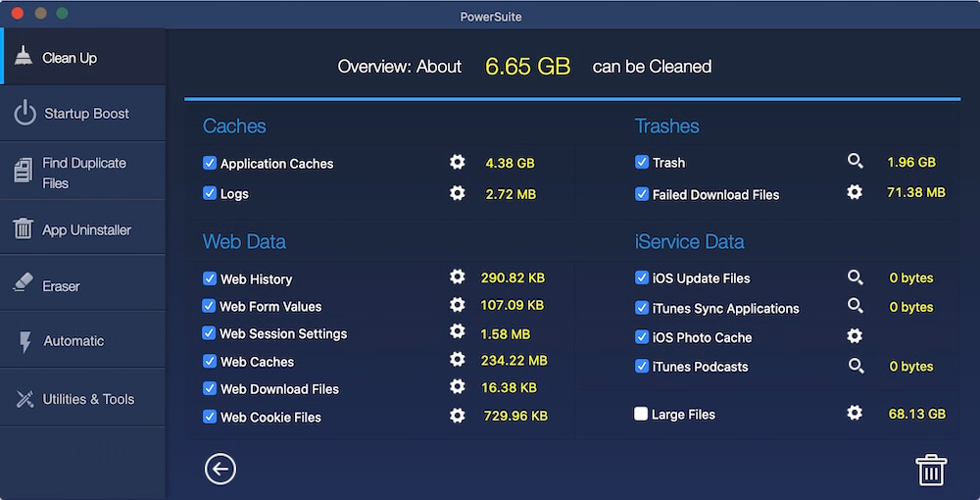
Task: Click the Web Caches gear icon
Action: (x=458, y=360)
